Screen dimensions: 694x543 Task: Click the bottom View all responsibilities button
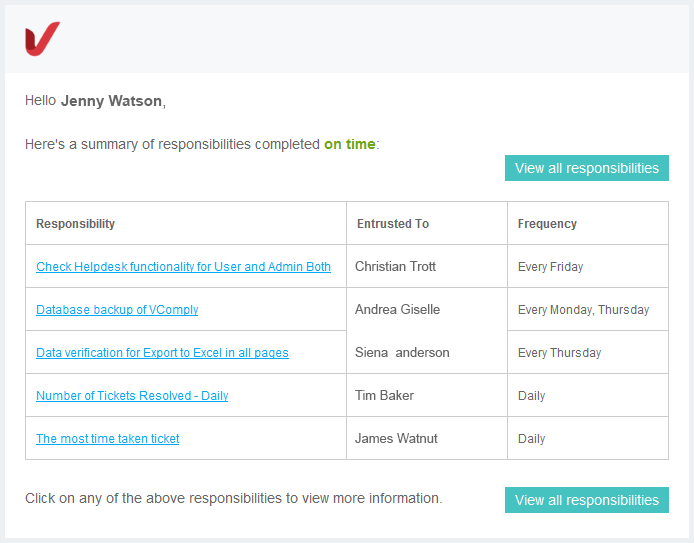tap(586, 500)
